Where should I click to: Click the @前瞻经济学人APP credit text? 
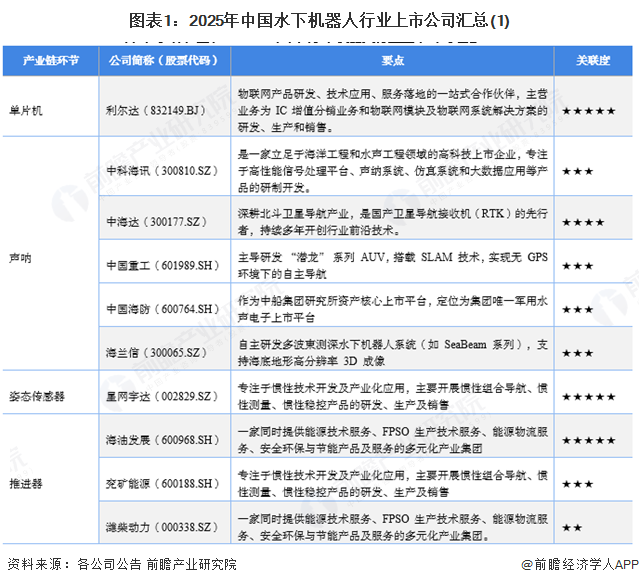[x=580, y=564]
